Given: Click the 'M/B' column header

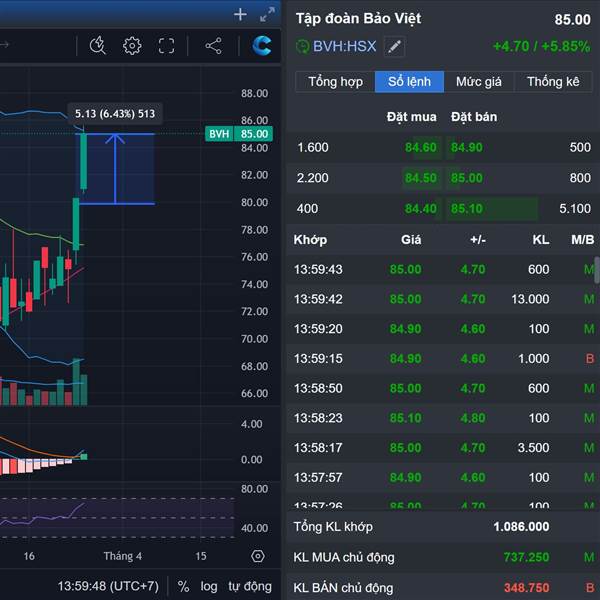Looking at the screenshot, I should (582, 240).
